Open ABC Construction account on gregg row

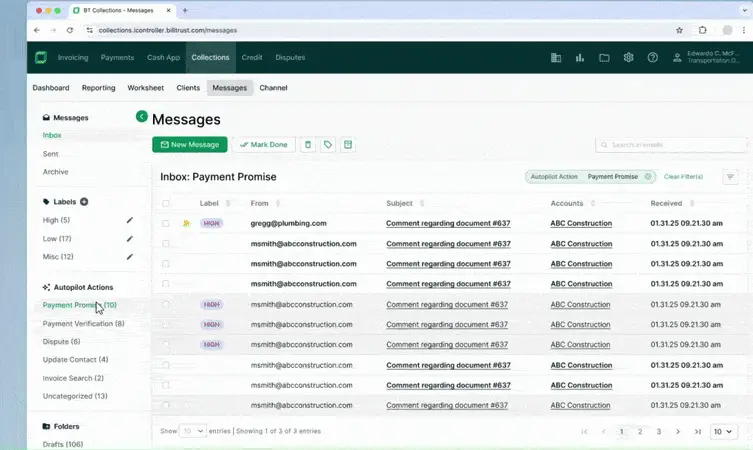tap(581, 223)
